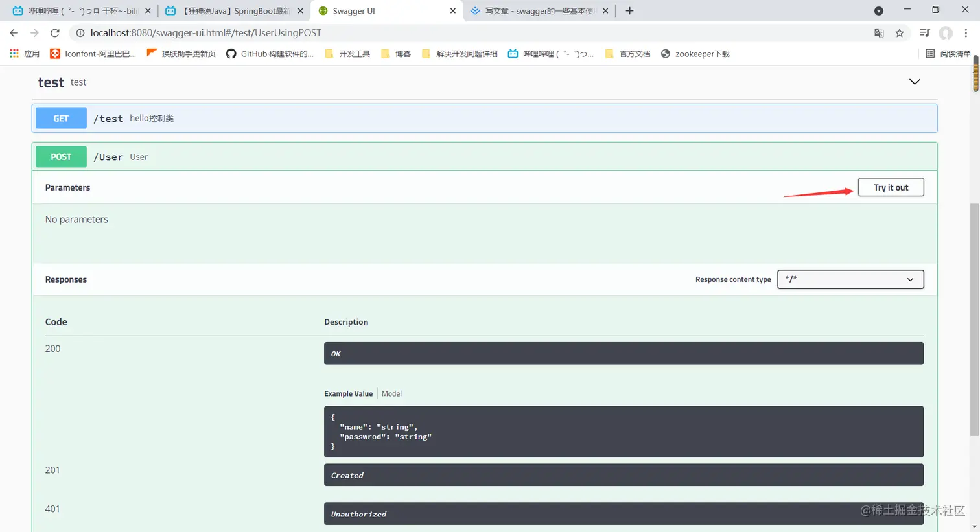The height and width of the screenshot is (532, 980).
Task: Collapse the POST /User operation header
Action: (484, 157)
